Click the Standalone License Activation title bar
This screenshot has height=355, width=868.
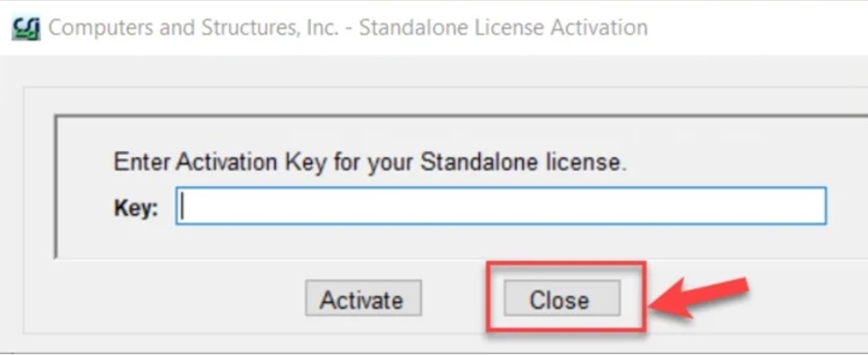434,27
